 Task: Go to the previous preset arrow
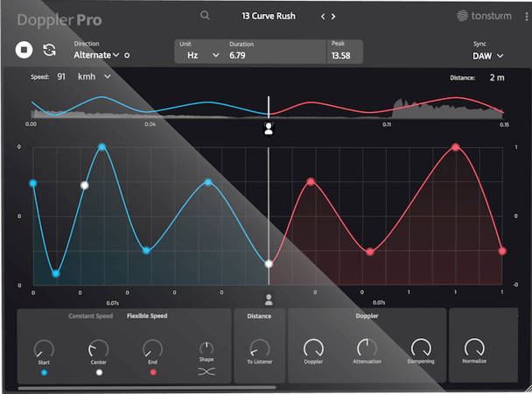(x=323, y=16)
